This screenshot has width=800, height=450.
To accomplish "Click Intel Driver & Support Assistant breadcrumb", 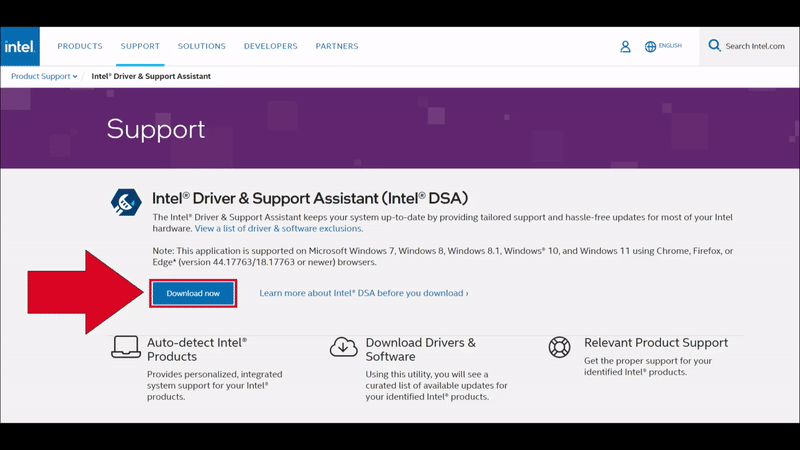I will click(x=151, y=76).
